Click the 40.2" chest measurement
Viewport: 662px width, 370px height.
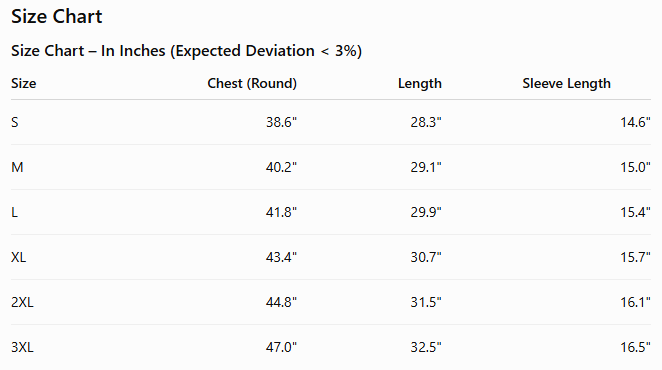click(x=281, y=167)
